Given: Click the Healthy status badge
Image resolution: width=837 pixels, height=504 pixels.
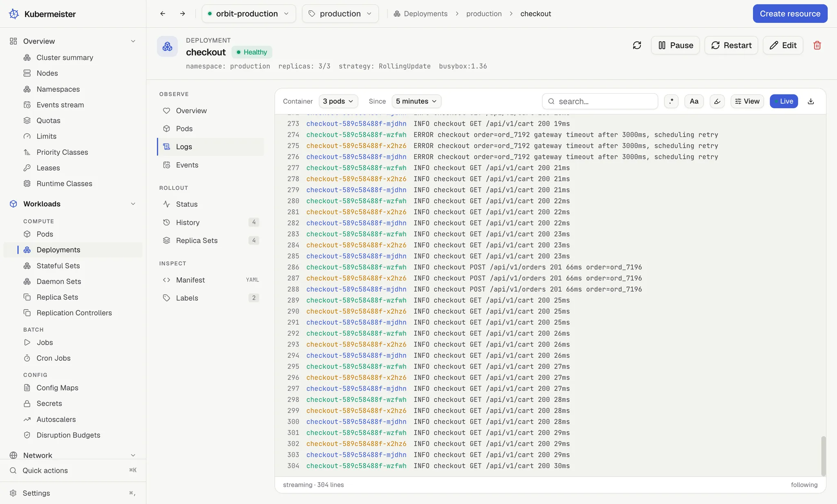Looking at the screenshot, I should (252, 52).
